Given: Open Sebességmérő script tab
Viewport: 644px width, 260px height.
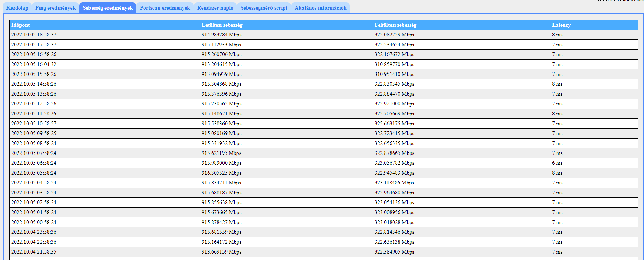Looking at the screenshot, I should click(264, 8).
